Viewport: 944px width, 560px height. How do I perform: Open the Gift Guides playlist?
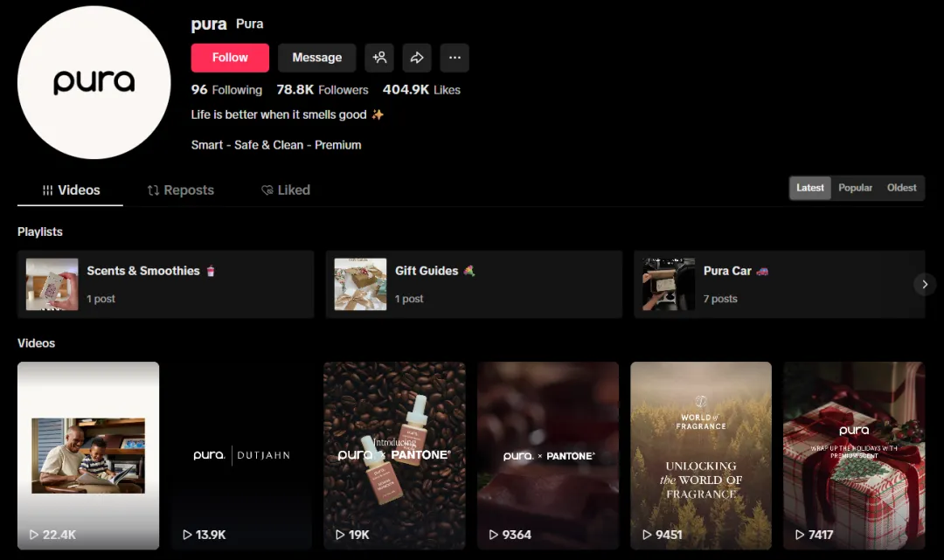click(473, 284)
